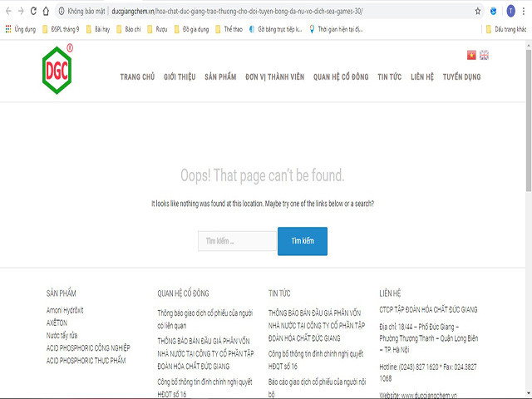Reload the page with the refresh icon
Viewport: 532px width, 399px height.
[x=33, y=12]
